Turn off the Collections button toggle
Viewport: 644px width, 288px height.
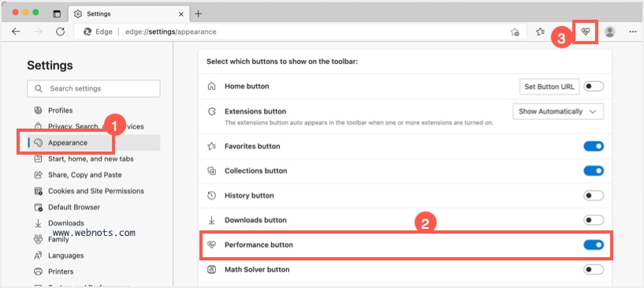click(594, 170)
